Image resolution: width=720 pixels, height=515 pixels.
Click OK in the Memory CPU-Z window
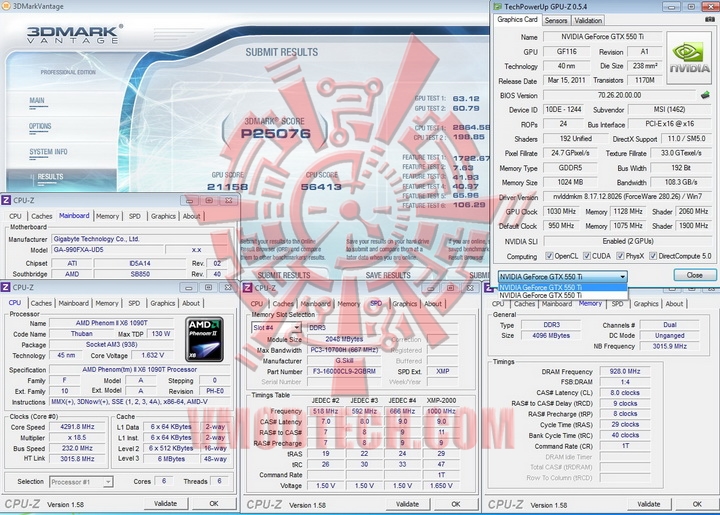tap(697, 504)
